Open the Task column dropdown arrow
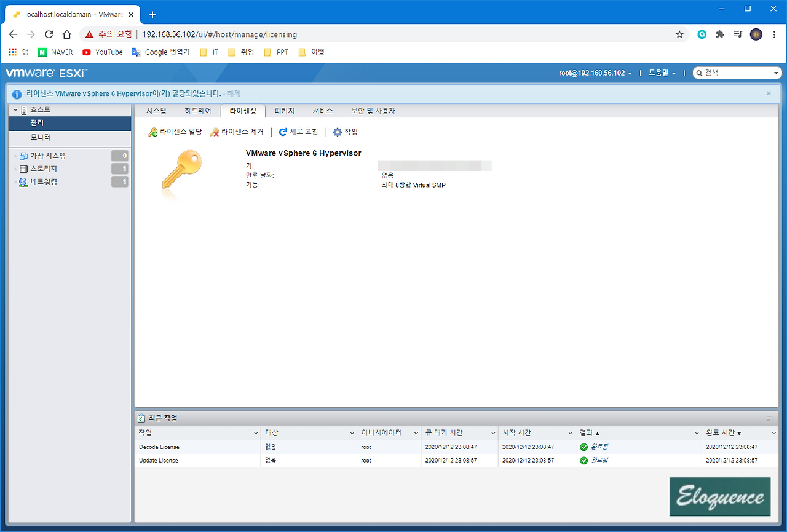Screen dimensions: 787x532 (x=256, y=434)
